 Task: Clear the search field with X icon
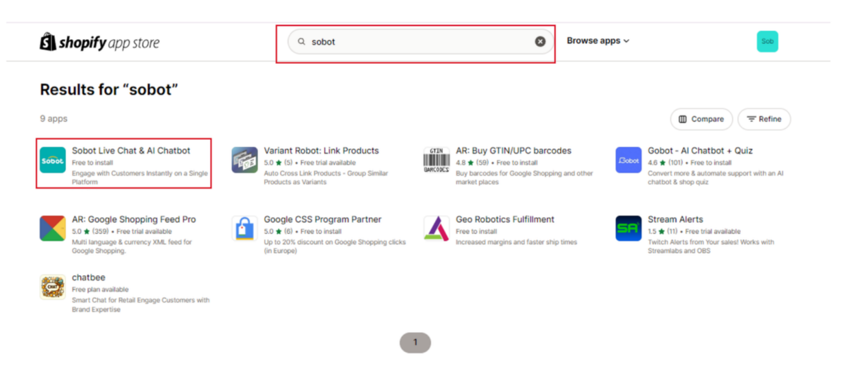540,42
